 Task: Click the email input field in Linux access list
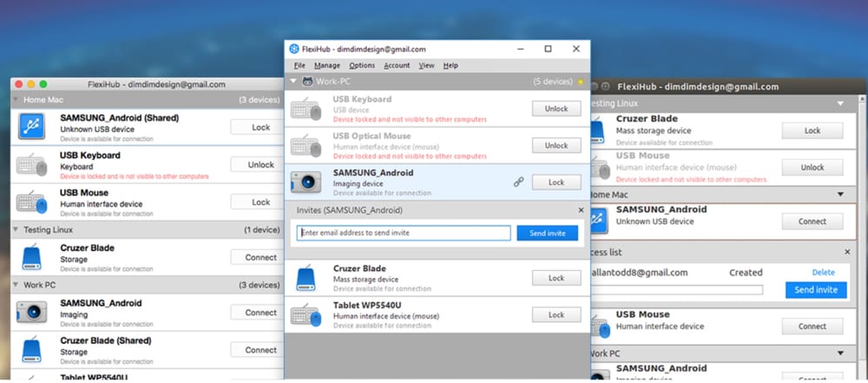point(676,290)
